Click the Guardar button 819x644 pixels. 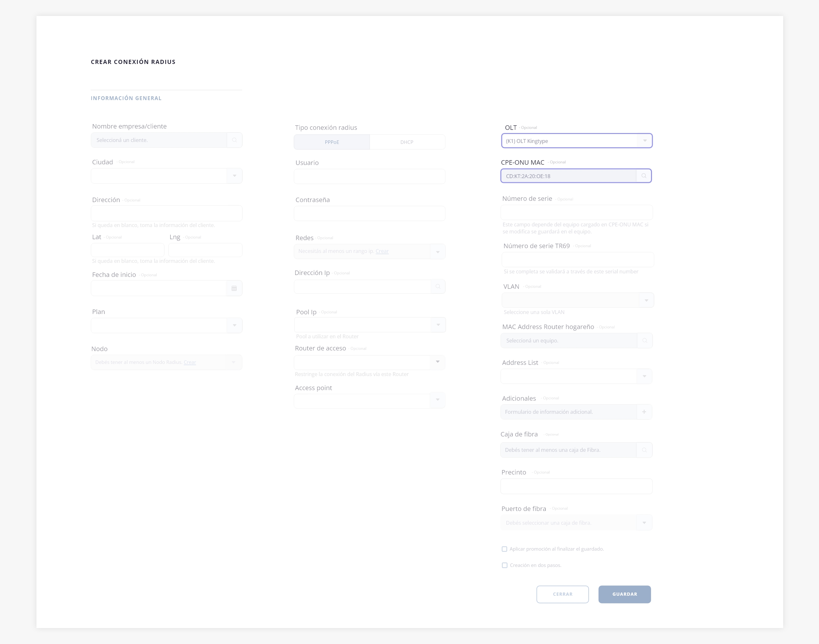pyautogui.click(x=624, y=594)
